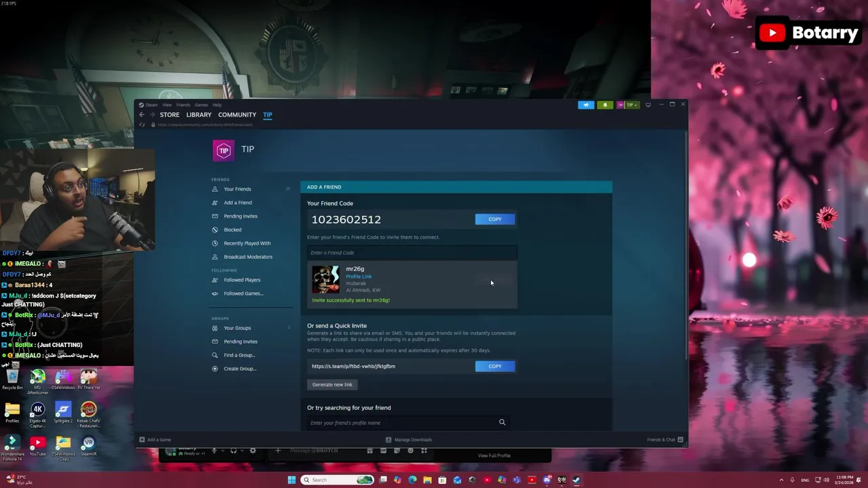Click the taskbar Search box
The image size is (868, 488).
[337, 480]
